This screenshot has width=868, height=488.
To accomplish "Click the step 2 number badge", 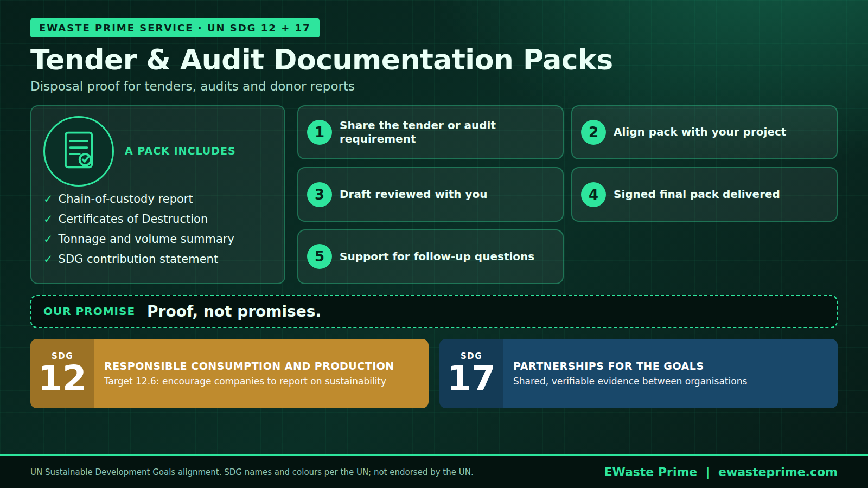I will [593, 132].
